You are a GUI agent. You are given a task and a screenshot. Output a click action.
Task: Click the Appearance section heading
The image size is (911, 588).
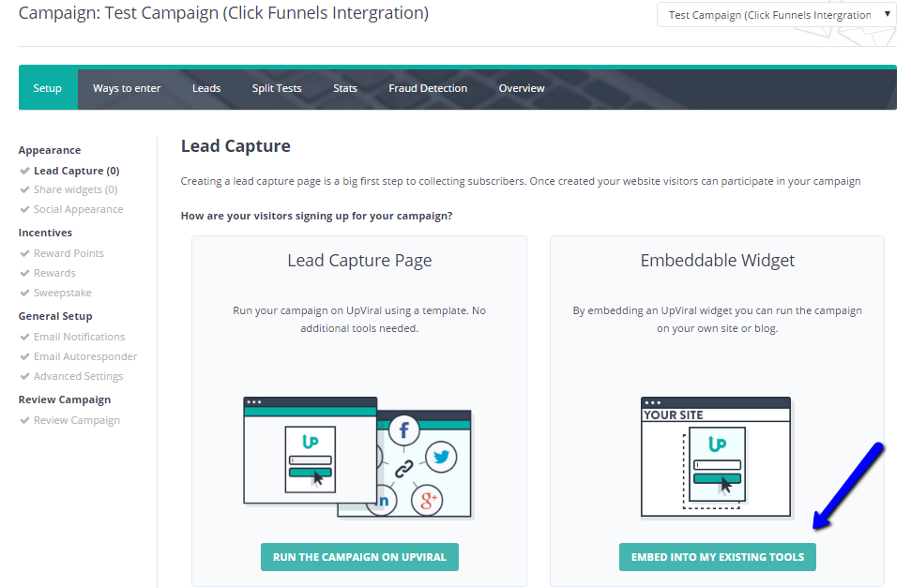click(x=50, y=150)
